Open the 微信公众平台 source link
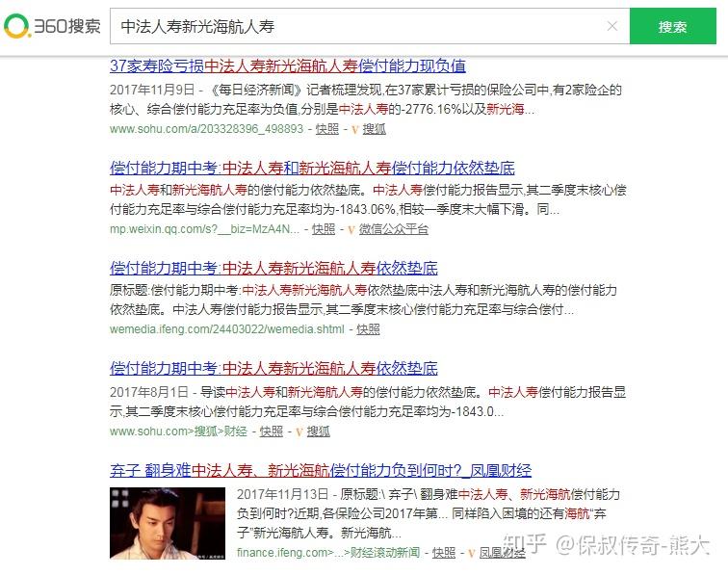Viewport: 728px width, 575px height. 394,229
